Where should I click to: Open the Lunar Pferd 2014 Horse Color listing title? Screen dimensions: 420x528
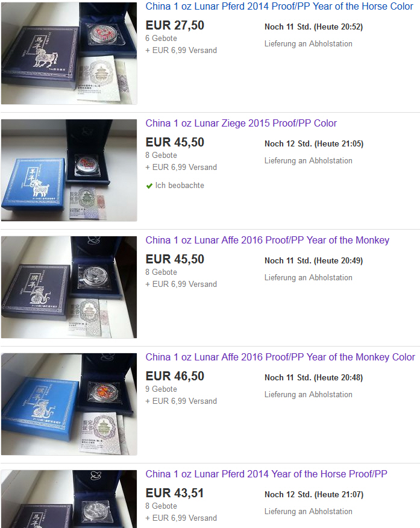279,7
